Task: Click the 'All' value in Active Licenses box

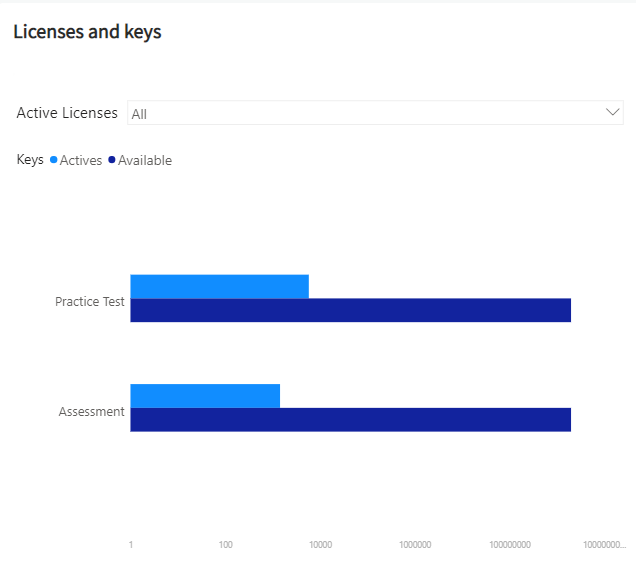Action: click(x=139, y=114)
